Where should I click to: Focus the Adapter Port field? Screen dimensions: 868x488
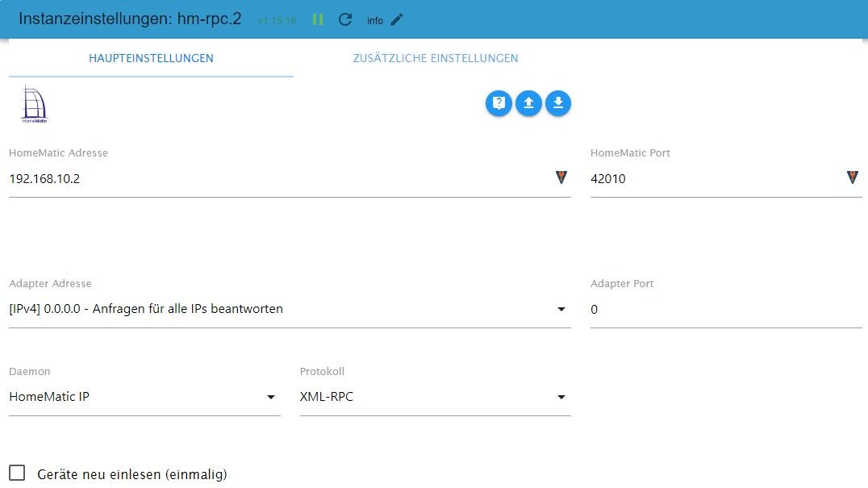[x=726, y=309]
